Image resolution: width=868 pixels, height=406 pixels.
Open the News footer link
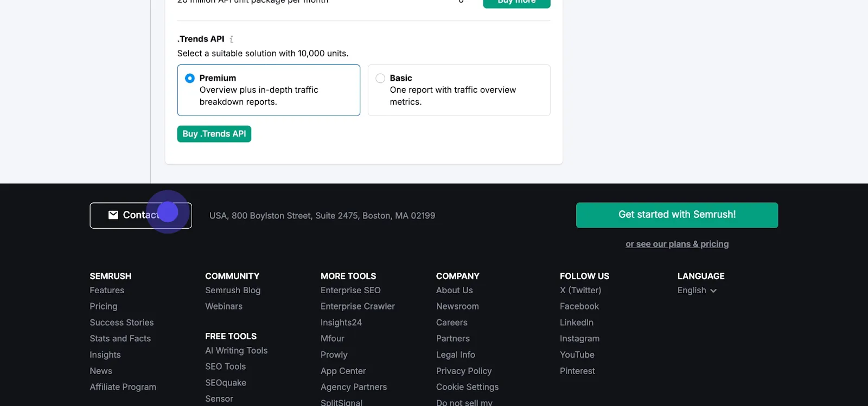click(x=101, y=371)
